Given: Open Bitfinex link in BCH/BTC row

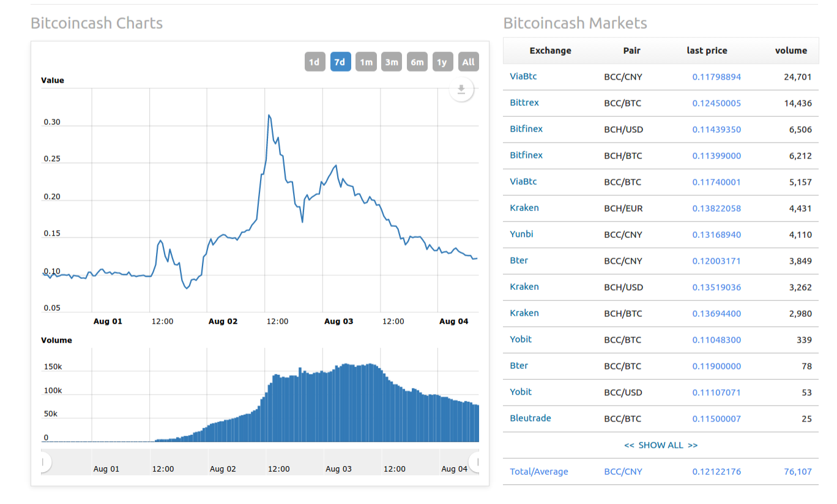Looking at the screenshot, I should (x=526, y=155).
